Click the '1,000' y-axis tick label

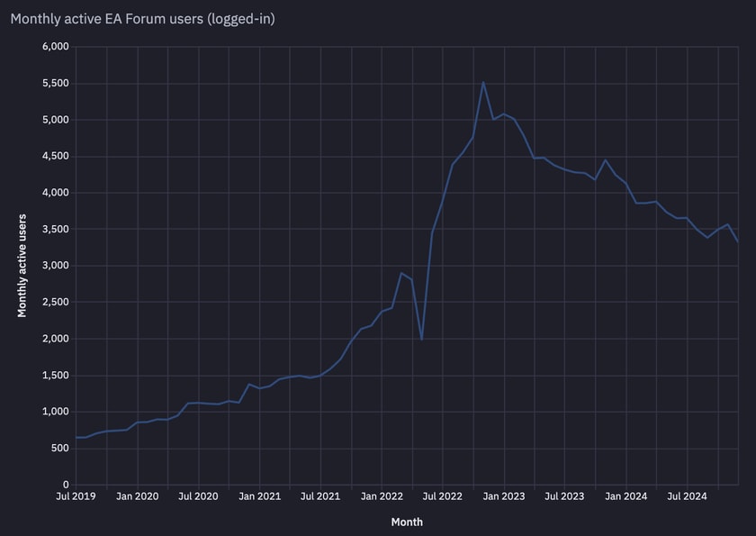coord(56,412)
